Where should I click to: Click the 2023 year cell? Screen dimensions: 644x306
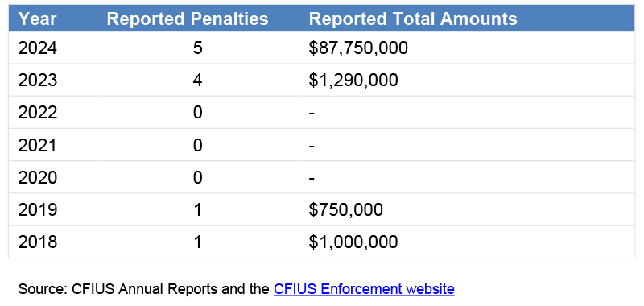[x=52, y=80]
